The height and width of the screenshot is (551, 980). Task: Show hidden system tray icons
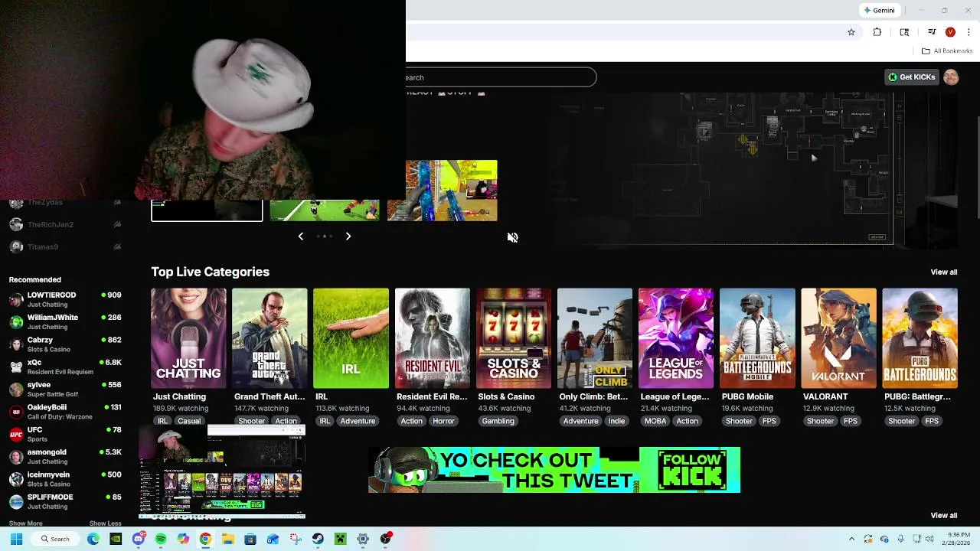pyautogui.click(x=851, y=539)
